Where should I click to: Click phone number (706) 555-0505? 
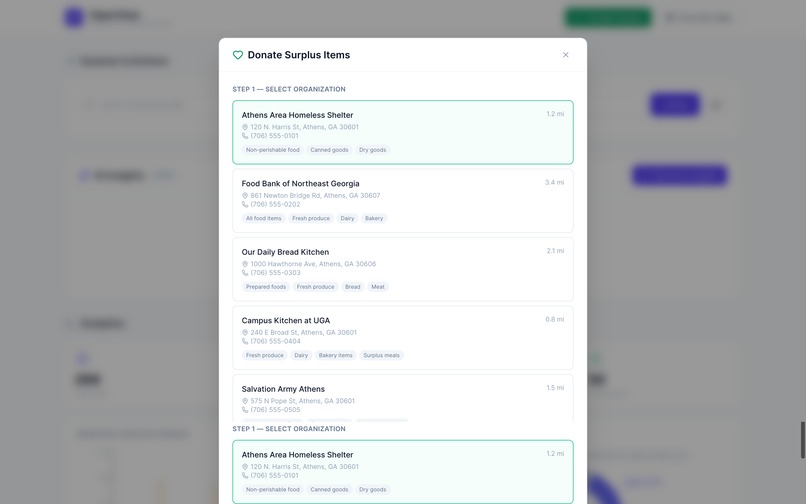pos(276,410)
